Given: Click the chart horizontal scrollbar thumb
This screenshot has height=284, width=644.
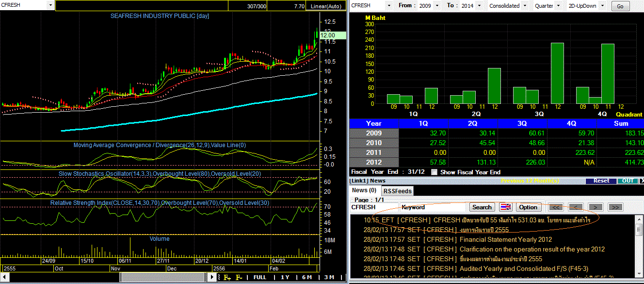Looking at the screenshot, I should 162,277.
